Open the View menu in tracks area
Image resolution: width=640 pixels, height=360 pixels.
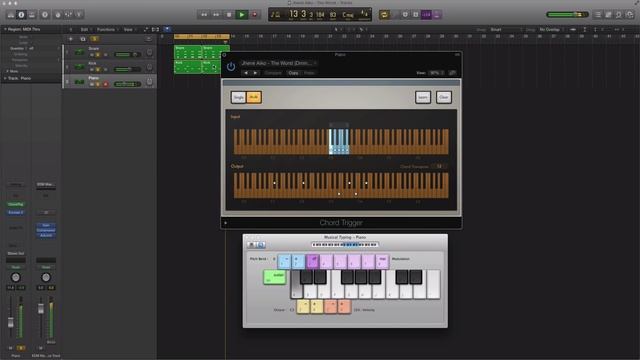(x=129, y=29)
